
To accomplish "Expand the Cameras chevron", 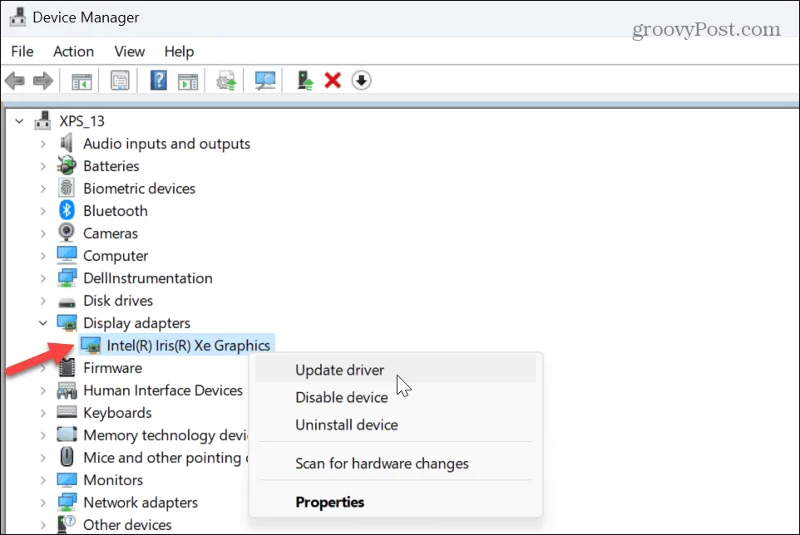I will pos(43,234).
